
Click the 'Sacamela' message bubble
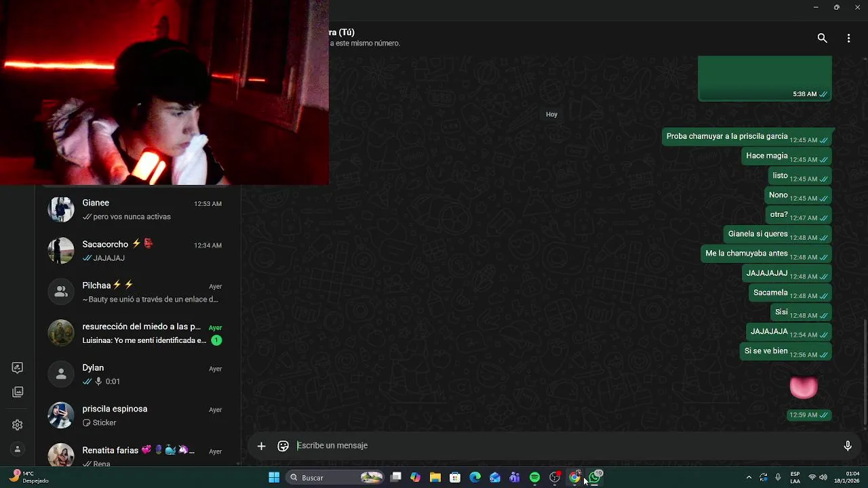790,293
